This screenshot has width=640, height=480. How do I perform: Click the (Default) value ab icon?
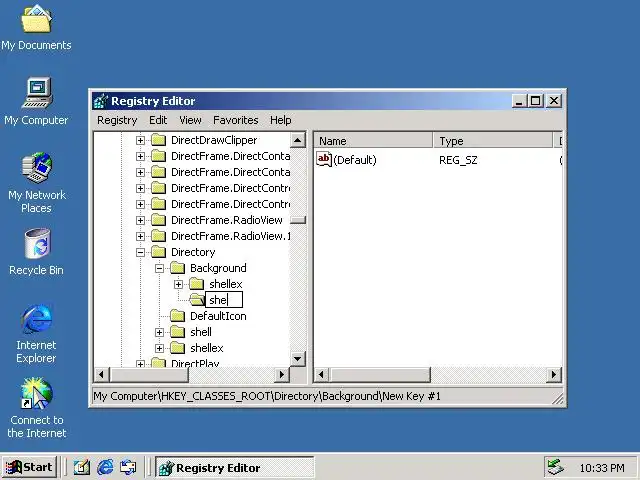tap(324, 159)
